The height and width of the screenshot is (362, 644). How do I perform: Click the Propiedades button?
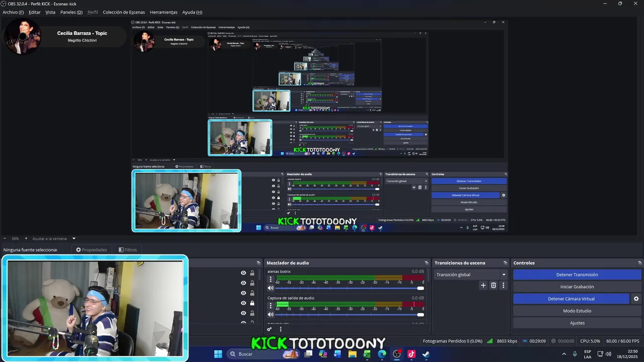click(x=92, y=250)
